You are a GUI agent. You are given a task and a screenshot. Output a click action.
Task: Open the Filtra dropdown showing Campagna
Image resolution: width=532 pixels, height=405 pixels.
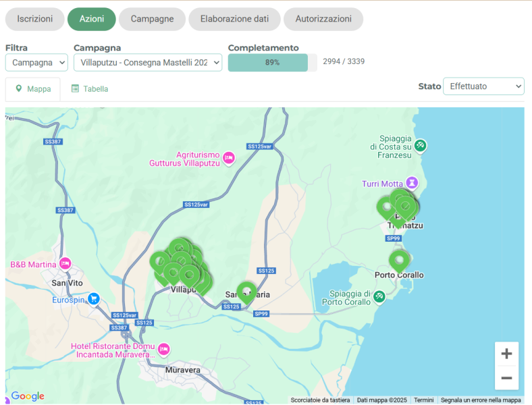[x=36, y=63]
